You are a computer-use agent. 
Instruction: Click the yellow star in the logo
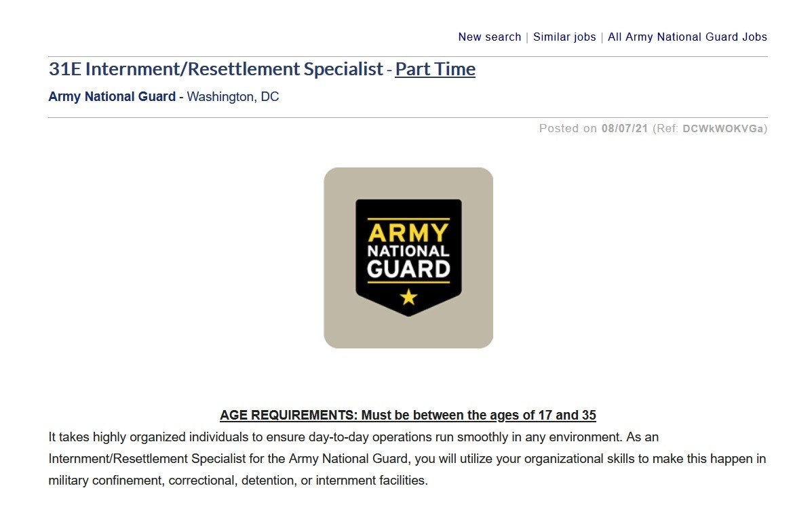pyautogui.click(x=408, y=296)
